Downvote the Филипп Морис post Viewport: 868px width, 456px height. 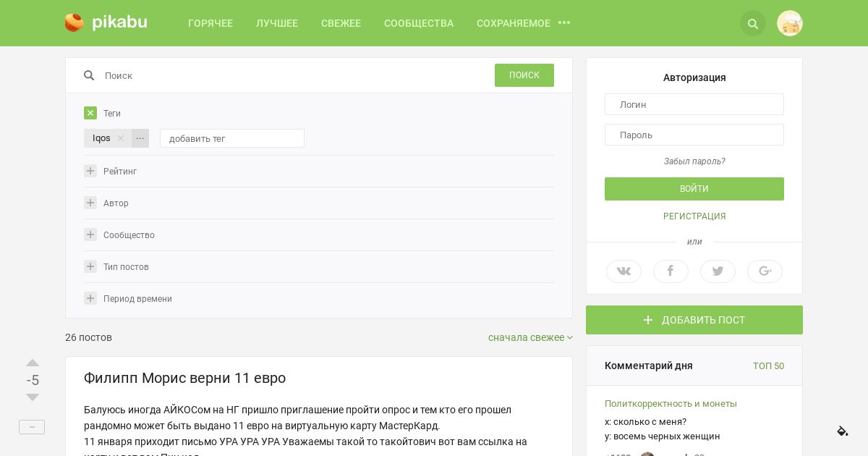(33, 397)
